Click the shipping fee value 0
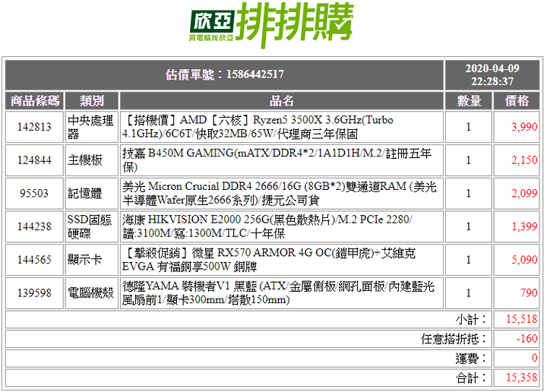 coord(534,359)
